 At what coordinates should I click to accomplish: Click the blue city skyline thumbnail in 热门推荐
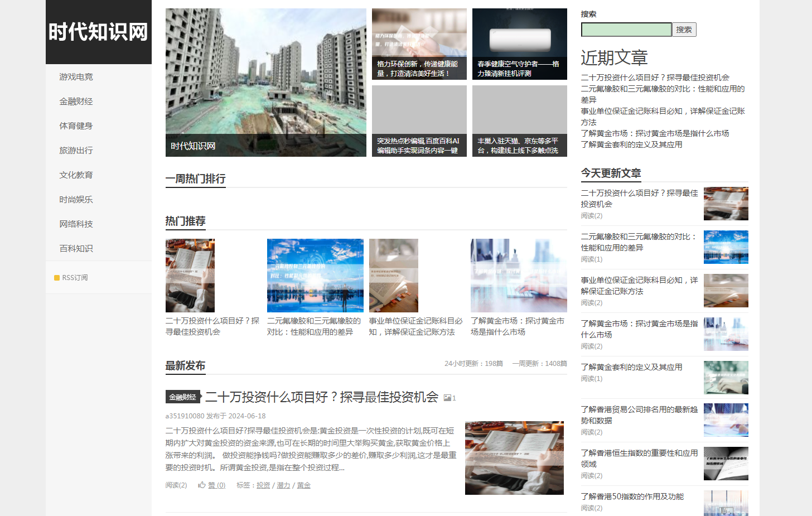click(x=315, y=276)
